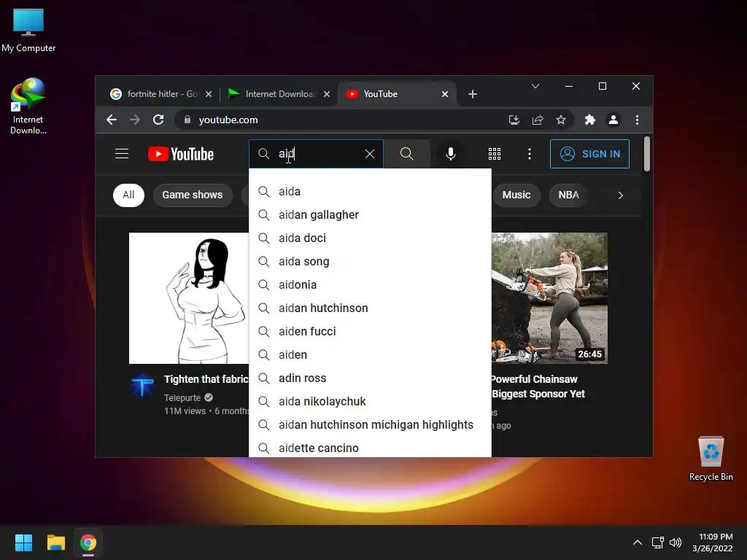747x560 pixels.
Task: Choose the 'aiden fucci' suggestion
Action: pos(370,332)
